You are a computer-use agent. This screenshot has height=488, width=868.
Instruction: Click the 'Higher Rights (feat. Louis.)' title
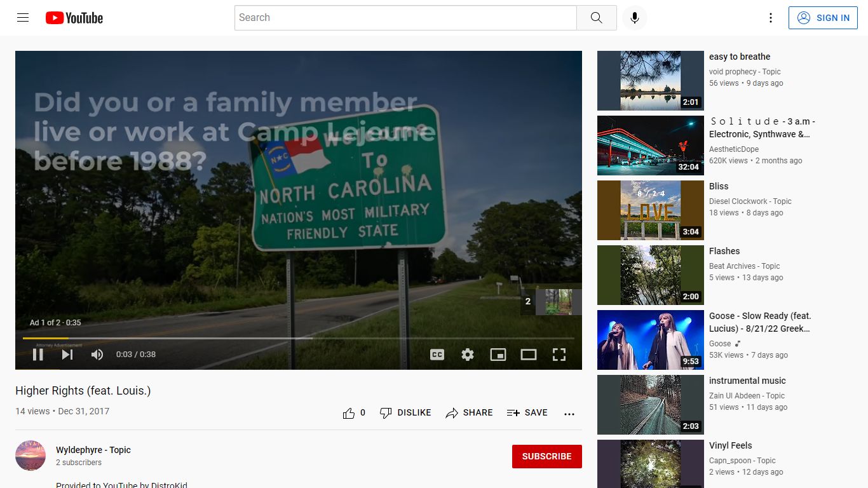tap(83, 391)
